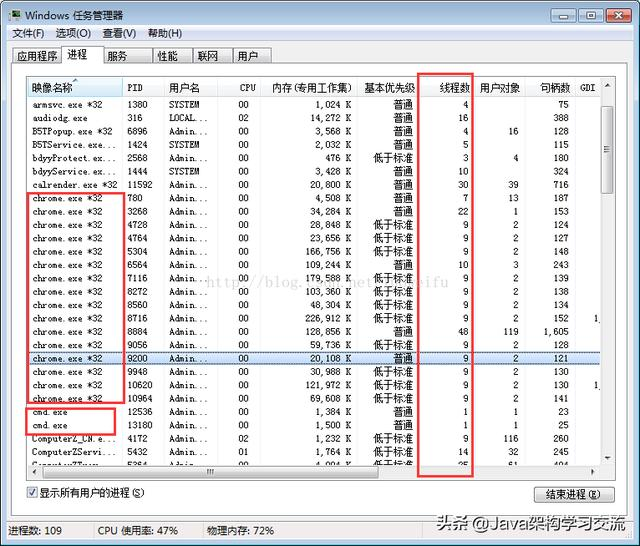Select chrome.exe with PID 10620
Image resolution: width=640 pixels, height=546 pixels.
tap(314, 385)
